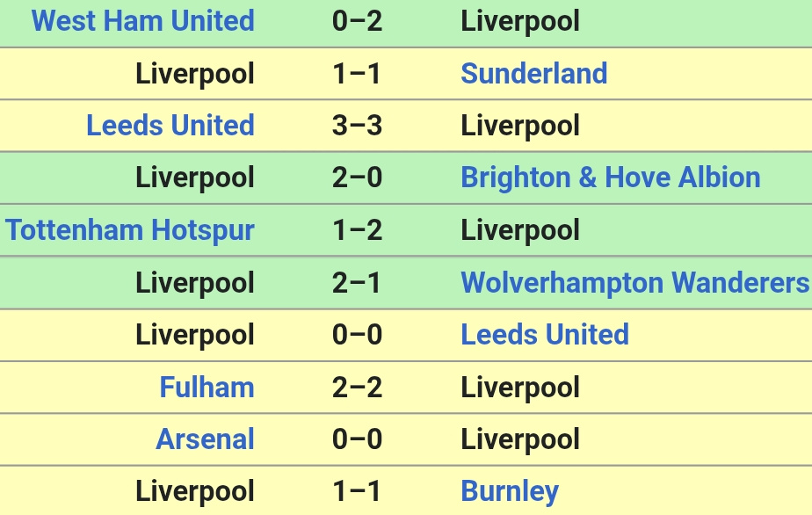This screenshot has width=812, height=515.
Task: Open the Wolverhampton Wanderers link
Action: (x=634, y=282)
